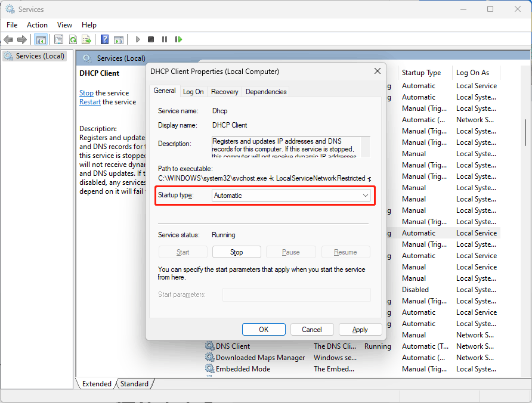Viewport: 532px width, 403px height.
Task: Maximize the Services window
Action: 490,9
